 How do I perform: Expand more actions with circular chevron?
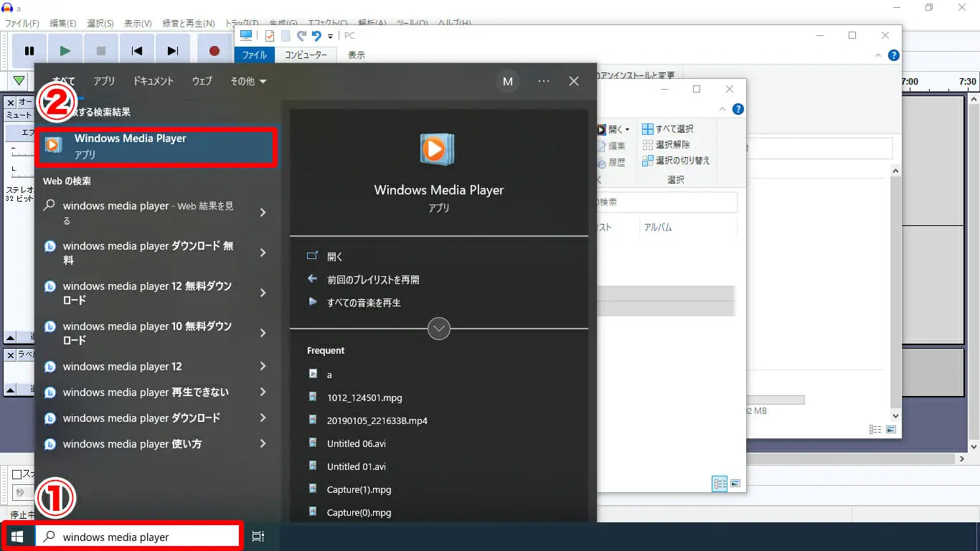click(x=439, y=329)
